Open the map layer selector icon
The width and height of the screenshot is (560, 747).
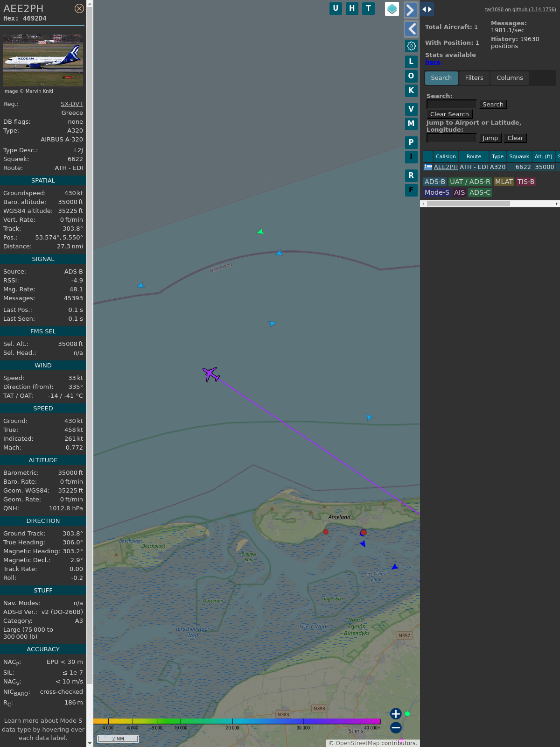392,9
